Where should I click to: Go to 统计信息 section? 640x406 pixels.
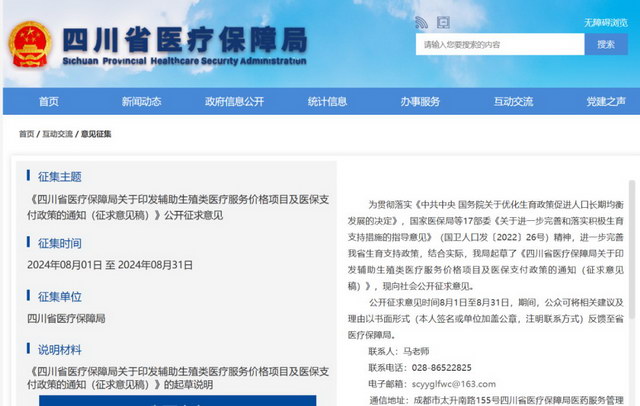[327, 102]
